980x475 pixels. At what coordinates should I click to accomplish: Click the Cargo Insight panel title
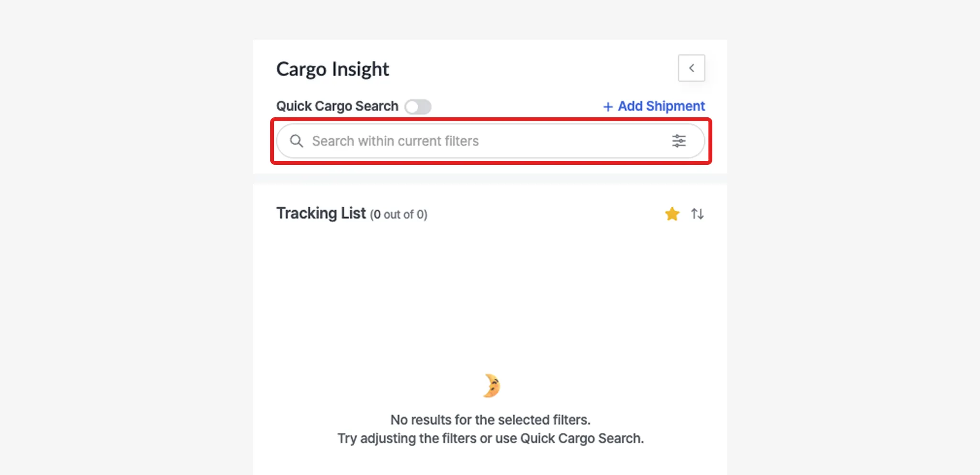[x=333, y=69]
